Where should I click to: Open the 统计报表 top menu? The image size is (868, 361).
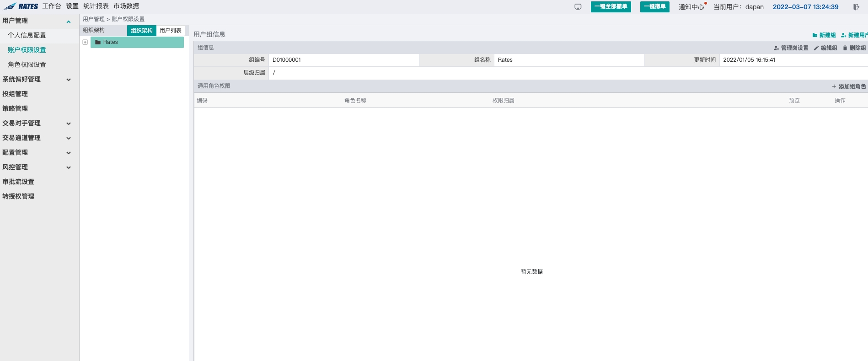(96, 6)
